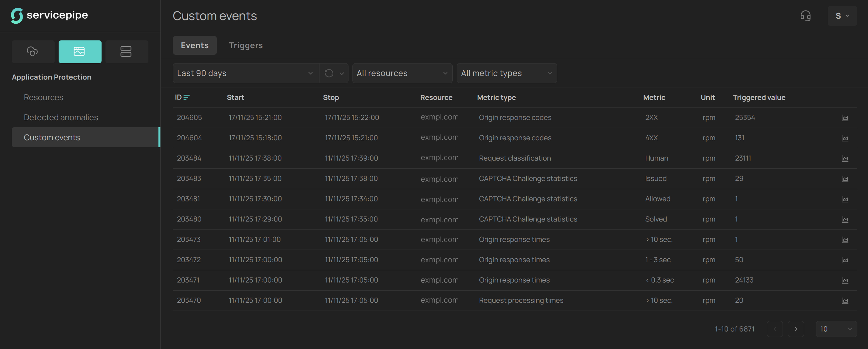Open the All metric types dropdown
This screenshot has height=349, width=868.
[506, 73]
